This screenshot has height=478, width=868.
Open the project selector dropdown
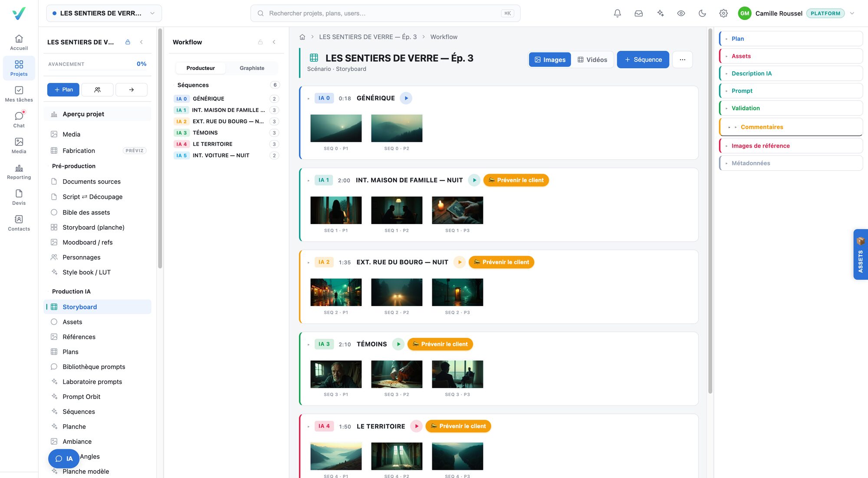[104, 13]
